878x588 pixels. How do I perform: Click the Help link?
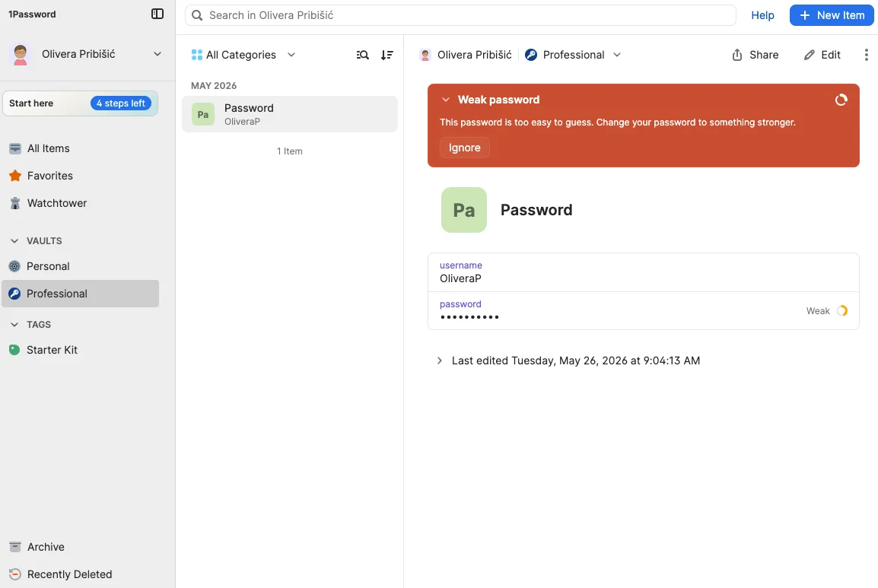click(x=762, y=16)
